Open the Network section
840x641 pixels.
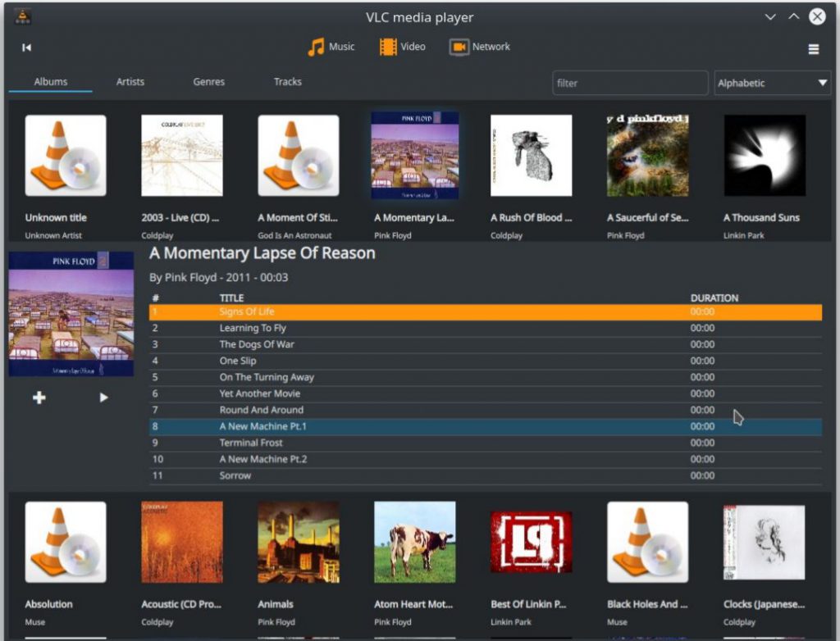[x=479, y=47]
